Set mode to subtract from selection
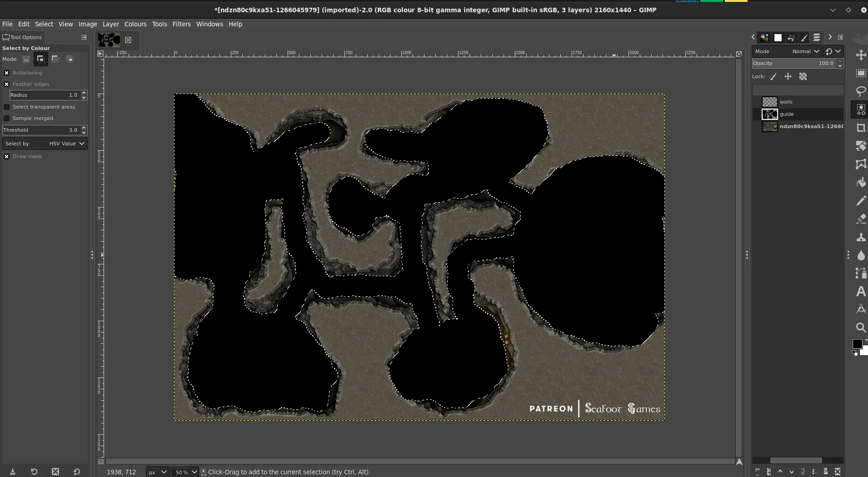 55,59
